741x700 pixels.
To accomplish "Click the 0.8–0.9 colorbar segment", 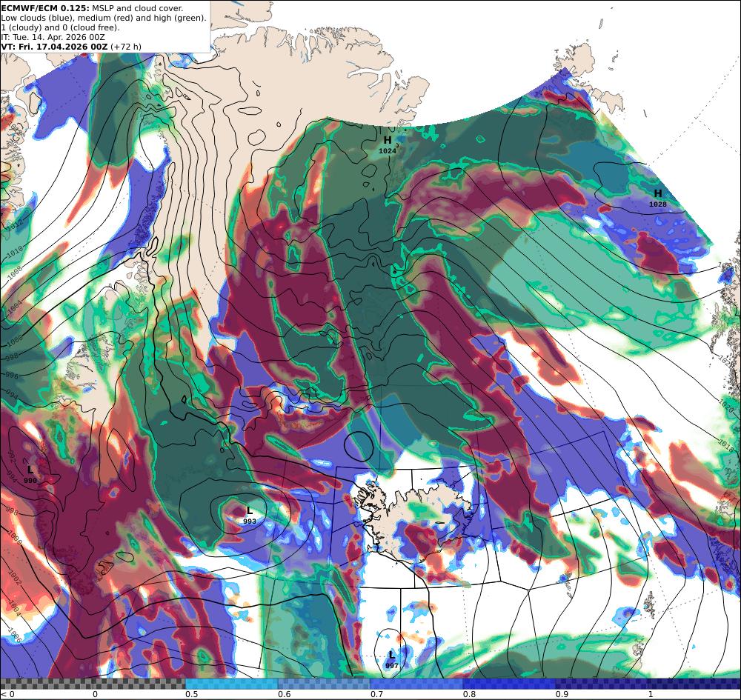I will point(510,684).
